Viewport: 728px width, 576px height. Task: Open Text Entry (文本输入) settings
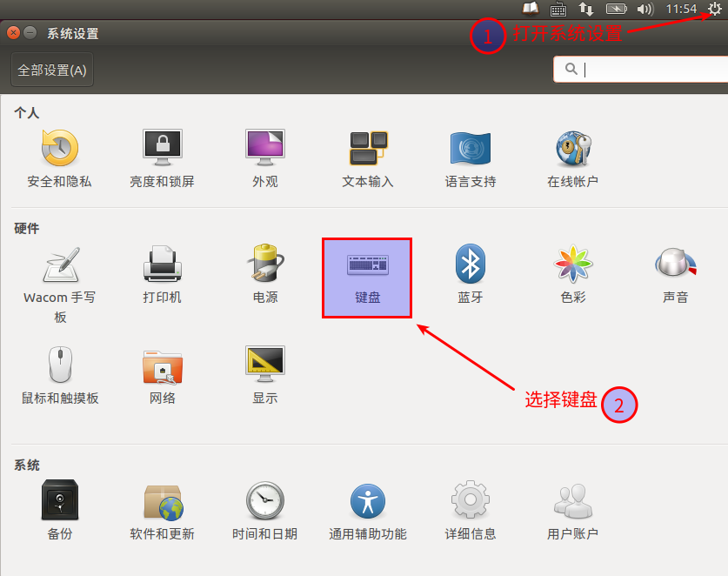click(x=368, y=158)
